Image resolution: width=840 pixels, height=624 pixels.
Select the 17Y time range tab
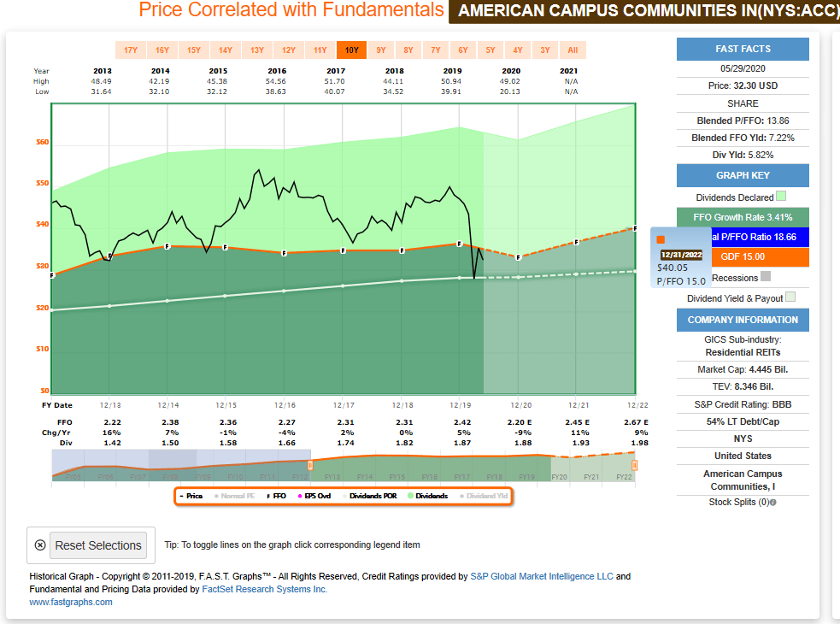coord(131,50)
